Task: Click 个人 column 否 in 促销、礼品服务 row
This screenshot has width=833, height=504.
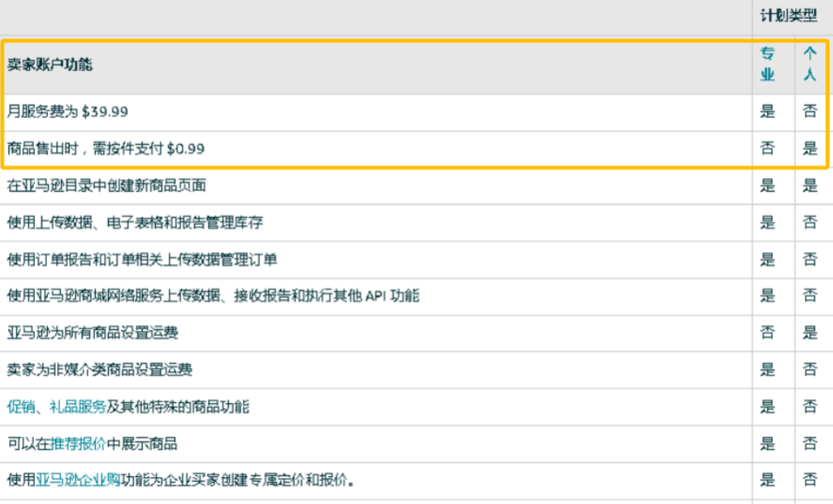Action: click(810, 407)
